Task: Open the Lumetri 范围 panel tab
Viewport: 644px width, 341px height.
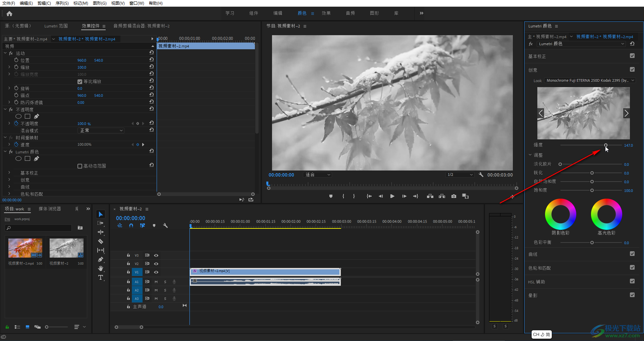Action: pyautogui.click(x=56, y=26)
